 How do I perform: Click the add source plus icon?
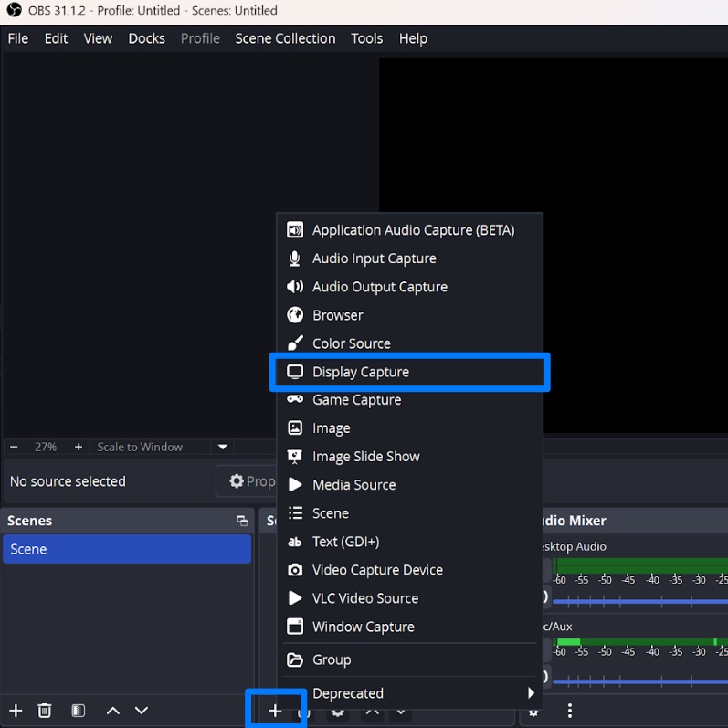pyautogui.click(x=275, y=711)
